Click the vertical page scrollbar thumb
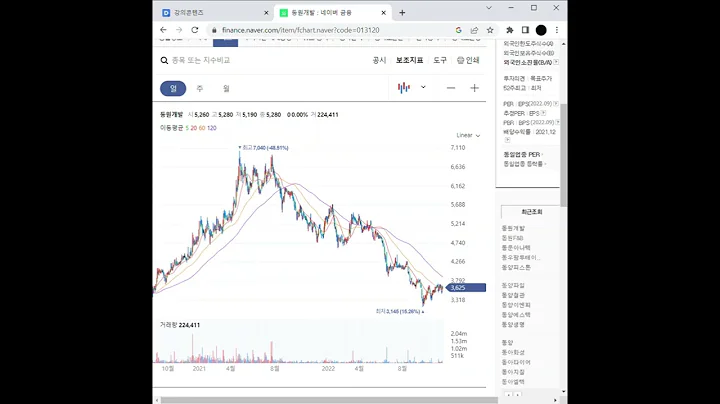The height and width of the screenshot is (404, 720). pyautogui.click(x=563, y=155)
